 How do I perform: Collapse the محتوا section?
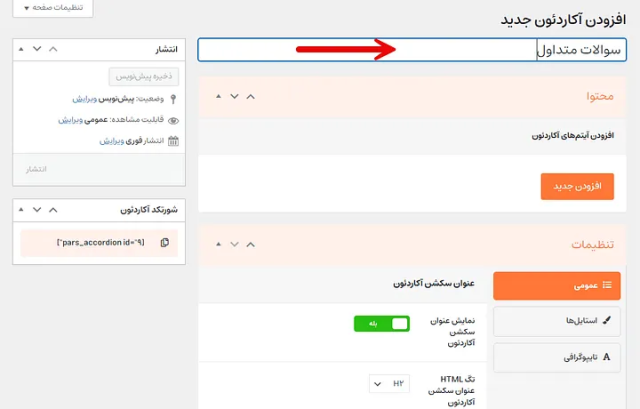[x=251, y=97]
